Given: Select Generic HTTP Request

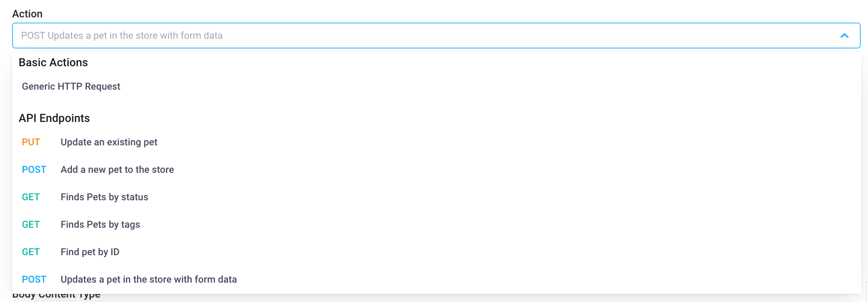Looking at the screenshot, I should pos(71,86).
